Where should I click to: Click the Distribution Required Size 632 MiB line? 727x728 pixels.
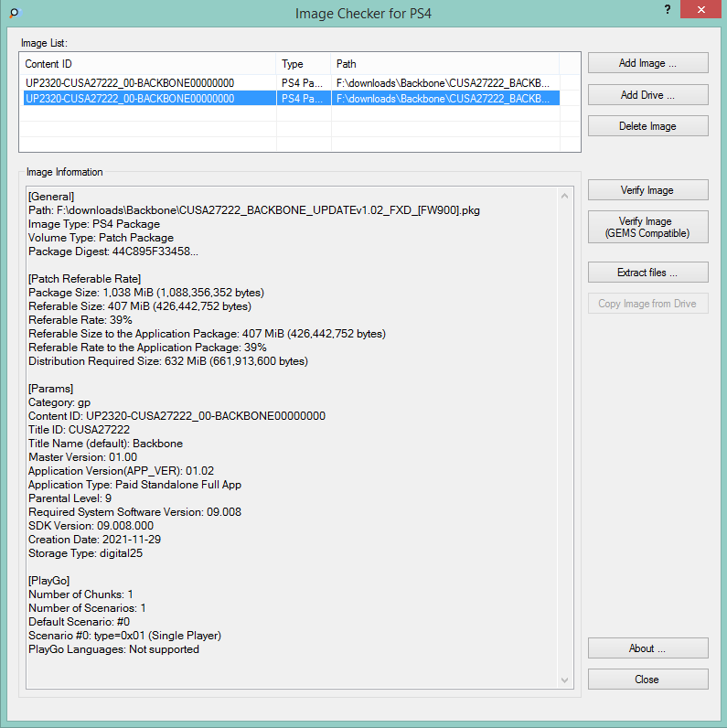click(x=168, y=361)
